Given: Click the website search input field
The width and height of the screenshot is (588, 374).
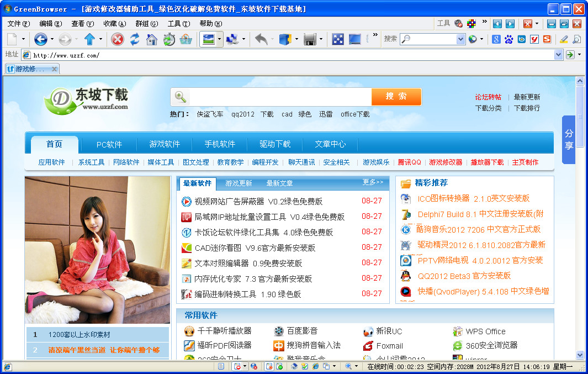Looking at the screenshot, I should 280,97.
